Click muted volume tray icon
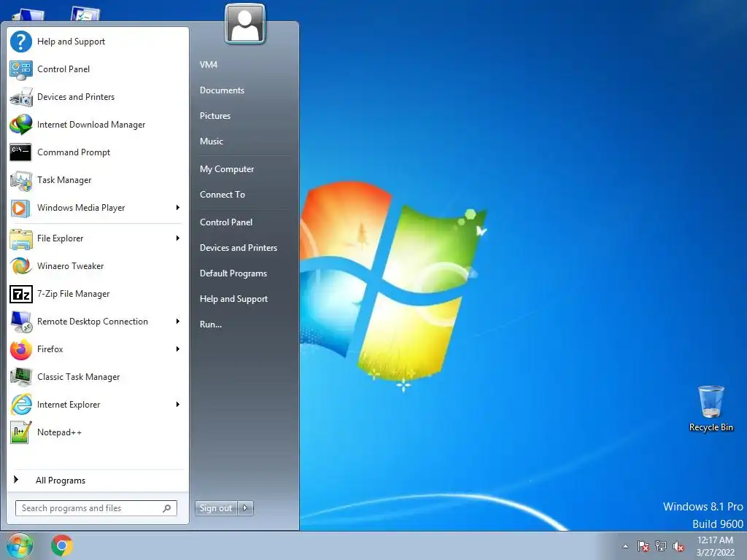The height and width of the screenshot is (560, 747). [678, 546]
